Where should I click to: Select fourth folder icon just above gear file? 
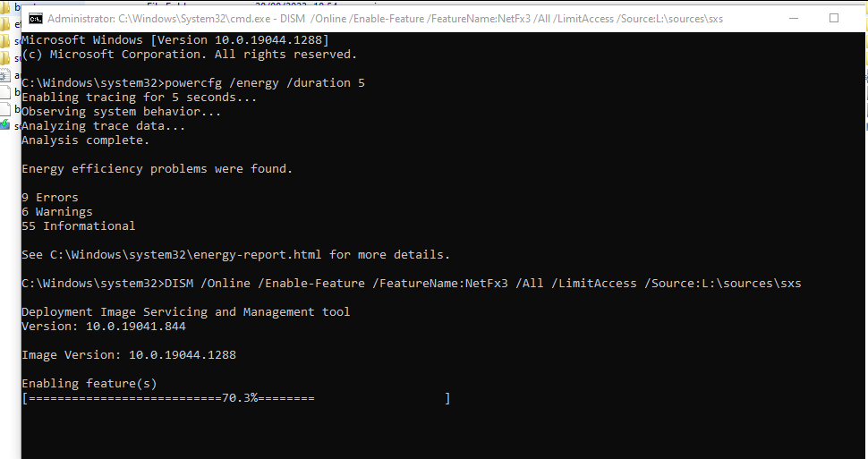5,58
